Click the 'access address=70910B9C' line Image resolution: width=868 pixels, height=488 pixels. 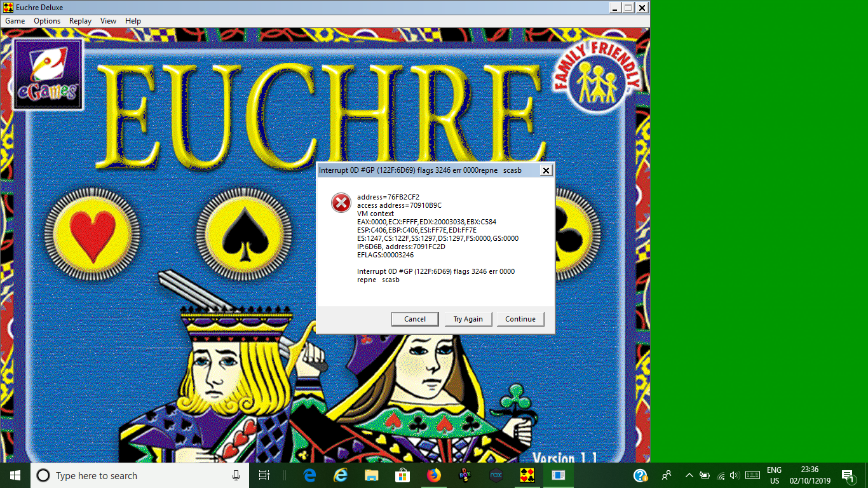(399, 205)
